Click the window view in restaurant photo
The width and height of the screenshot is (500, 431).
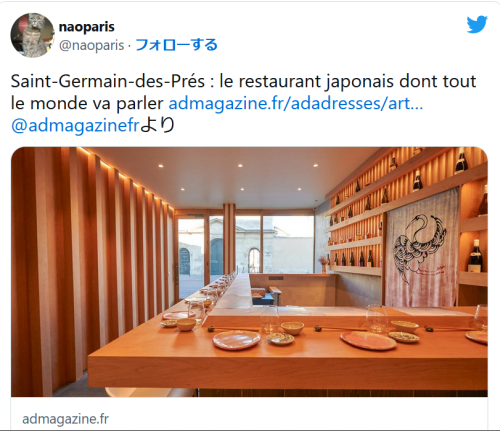pos(245,245)
